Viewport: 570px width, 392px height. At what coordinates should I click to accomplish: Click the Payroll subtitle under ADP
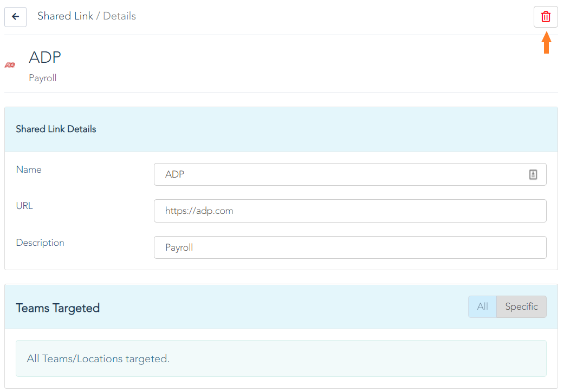(x=42, y=78)
